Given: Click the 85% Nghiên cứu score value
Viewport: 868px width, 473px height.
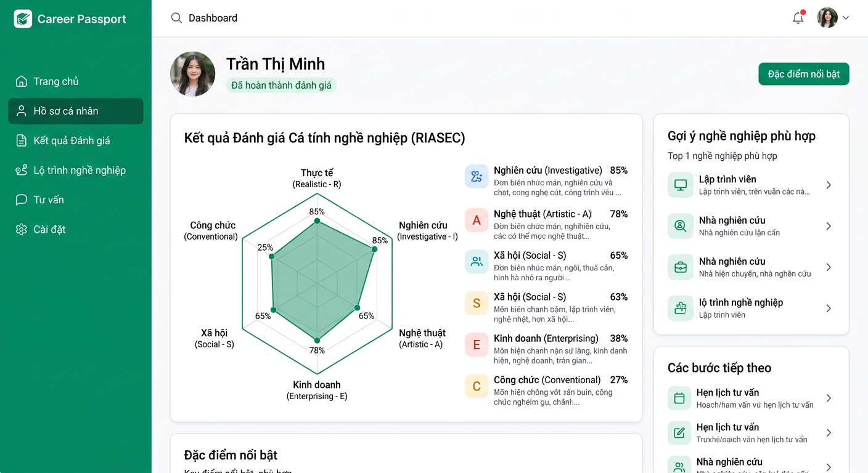Looking at the screenshot, I should click(618, 170).
